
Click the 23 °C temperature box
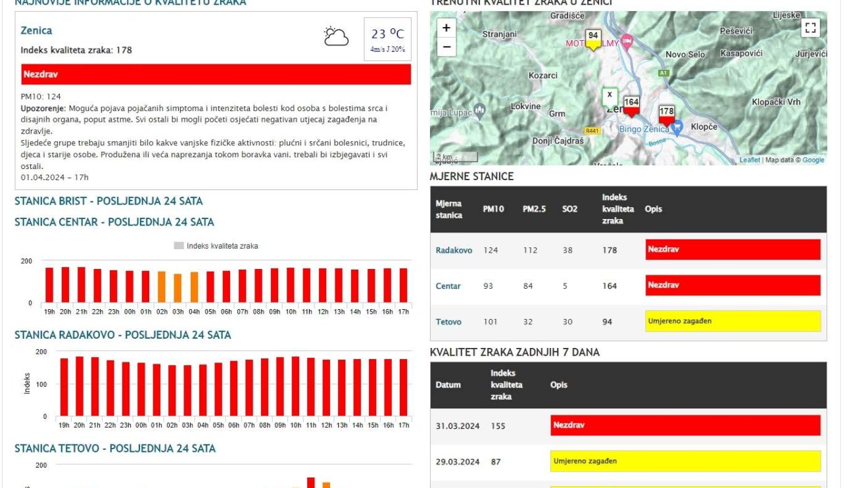coord(387,39)
